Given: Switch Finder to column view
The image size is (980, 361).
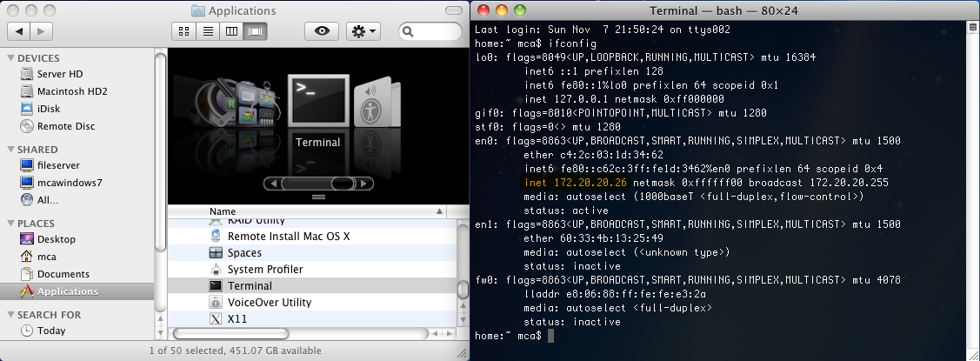Looking at the screenshot, I should pos(231,30).
